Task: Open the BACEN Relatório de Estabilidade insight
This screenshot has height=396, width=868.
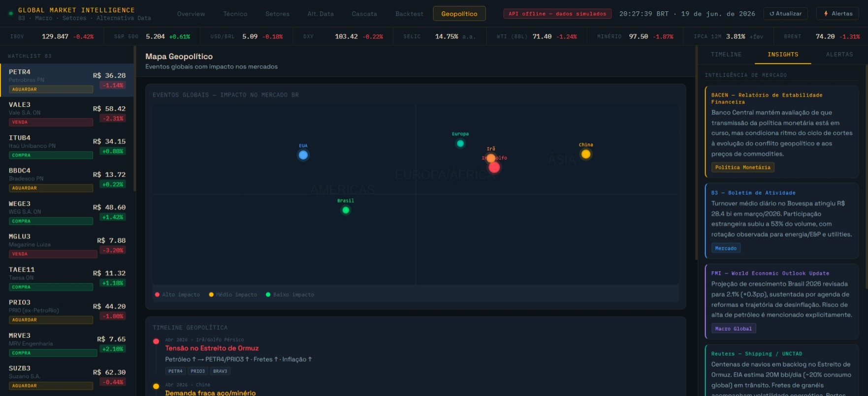Action: click(x=782, y=131)
